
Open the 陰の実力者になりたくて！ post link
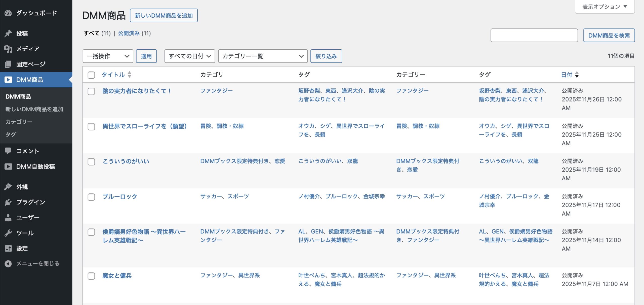click(x=136, y=91)
